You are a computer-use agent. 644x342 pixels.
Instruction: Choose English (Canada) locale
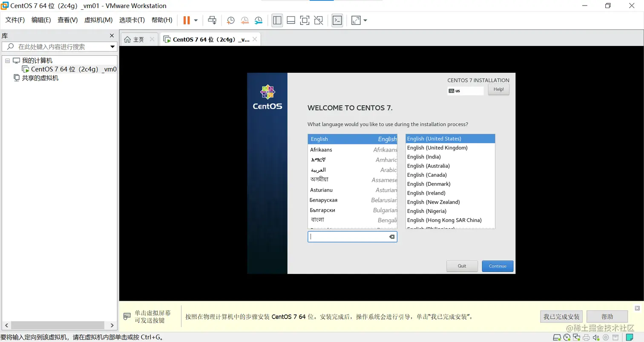point(450,175)
